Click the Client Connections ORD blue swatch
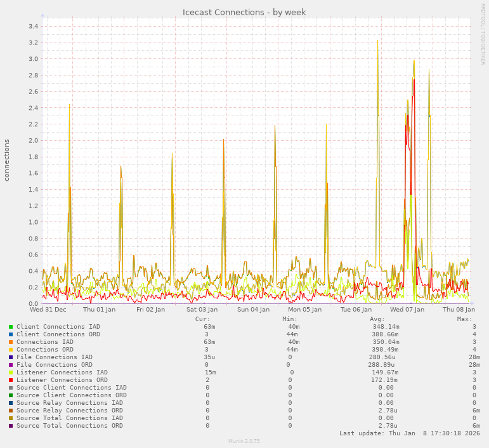This screenshot has width=489, height=448. coord(11,334)
